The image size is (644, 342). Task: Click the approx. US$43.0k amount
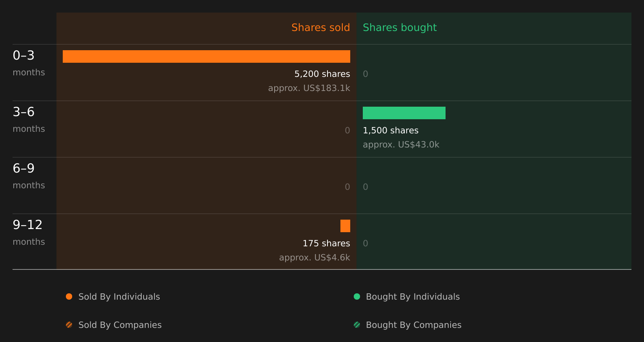tap(401, 145)
